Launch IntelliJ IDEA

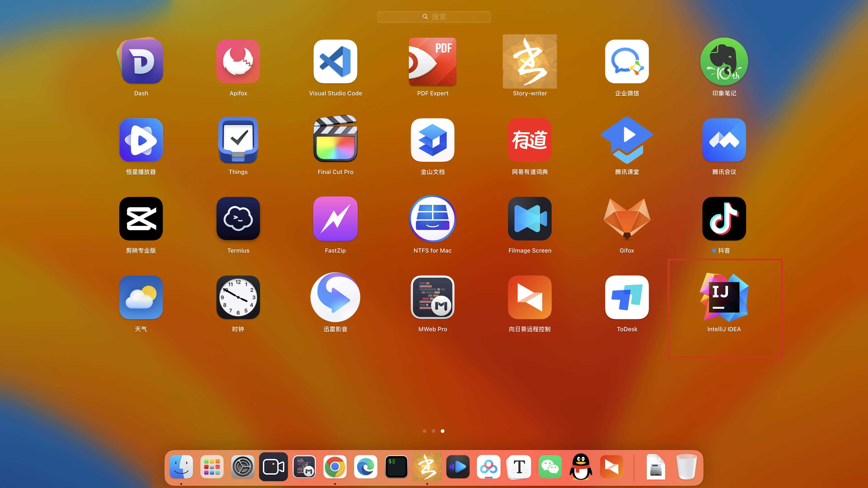coord(724,297)
